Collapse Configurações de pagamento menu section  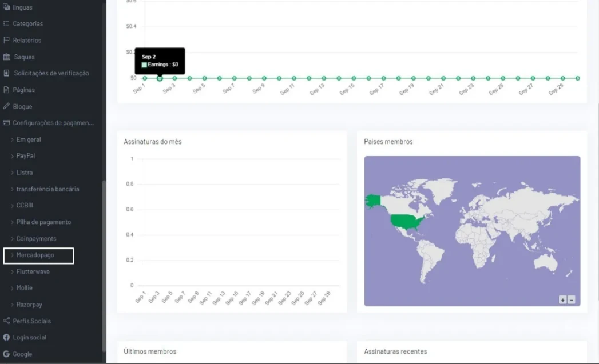[53, 123]
